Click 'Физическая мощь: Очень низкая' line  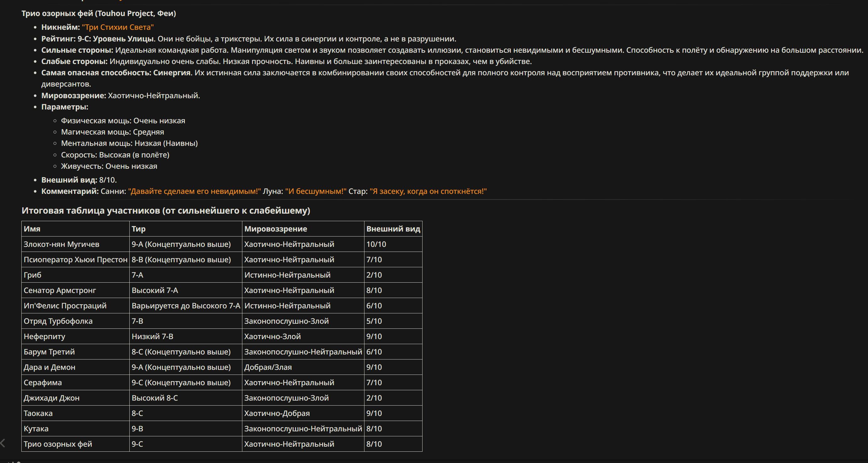123,120
